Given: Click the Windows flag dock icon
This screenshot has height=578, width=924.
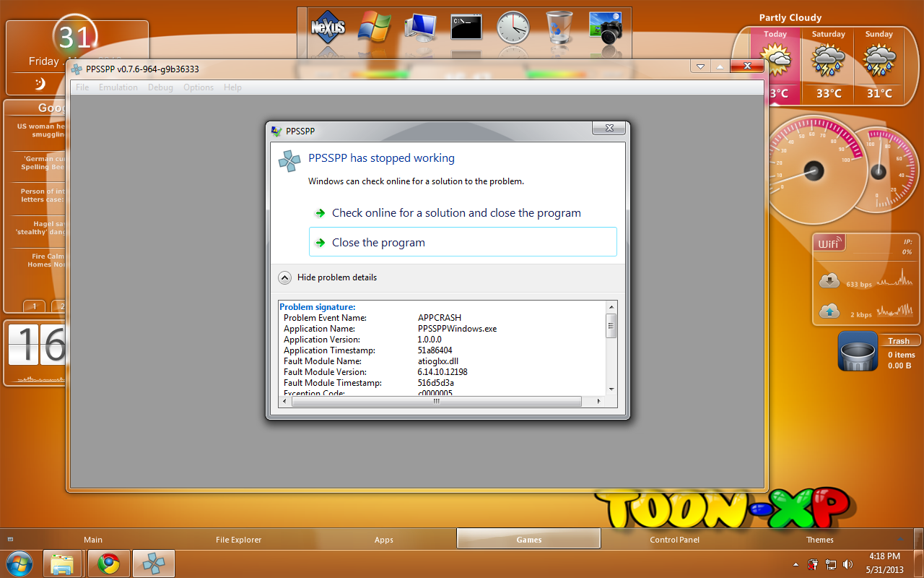Looking at the screenshot, I should click(x=374, y=27).
